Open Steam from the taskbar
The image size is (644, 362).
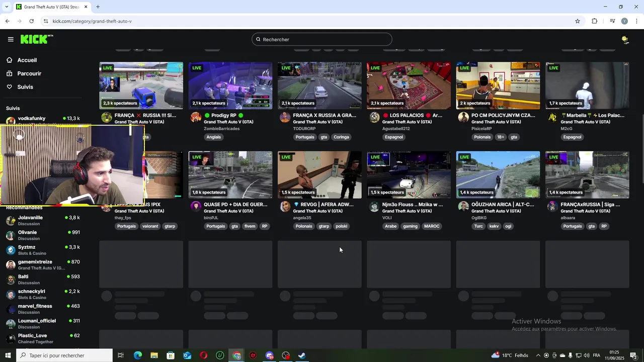point(302,355)
